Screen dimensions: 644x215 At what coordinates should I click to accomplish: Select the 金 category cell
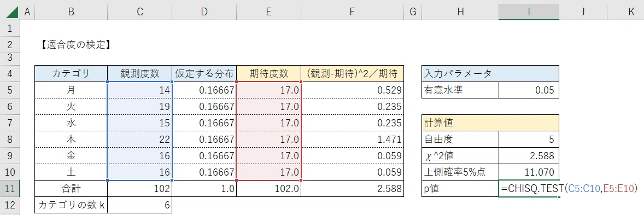pyautogui.click(x=71, y=156)
